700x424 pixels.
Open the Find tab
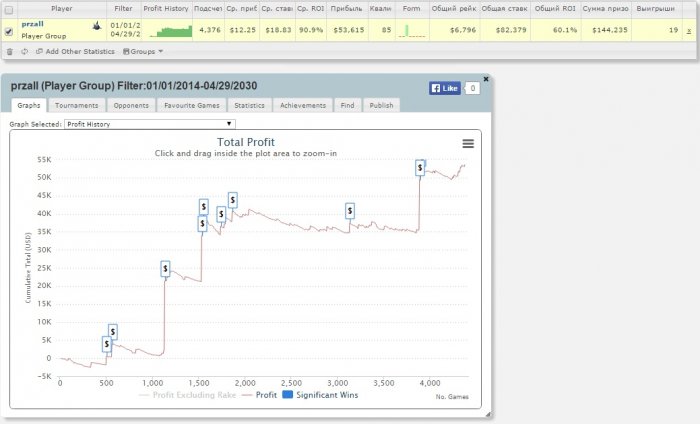(347, 105)
